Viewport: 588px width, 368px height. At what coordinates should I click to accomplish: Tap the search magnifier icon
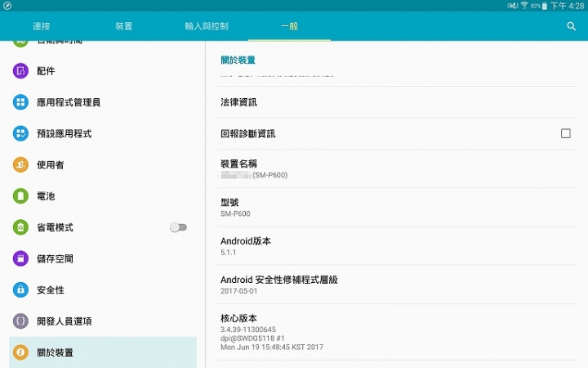[x=571, y=26]
